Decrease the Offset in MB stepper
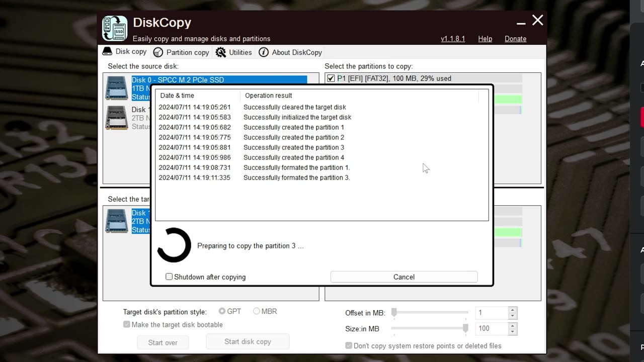Screen dimensions: 644x362 click(513, 316)
